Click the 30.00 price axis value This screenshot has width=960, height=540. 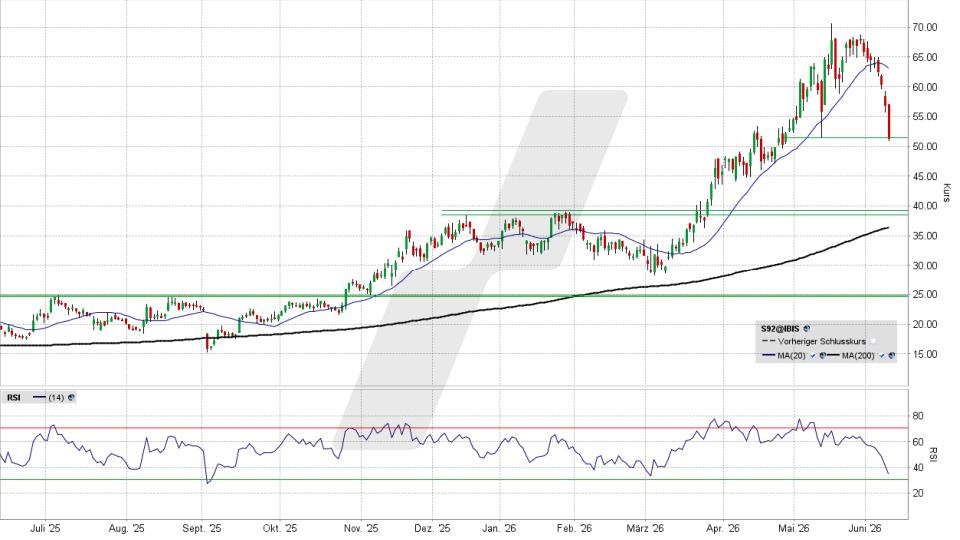(x=924, y=266)
